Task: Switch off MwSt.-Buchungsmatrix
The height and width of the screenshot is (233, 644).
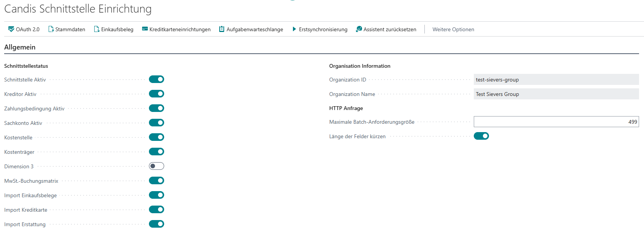Action: pyautogui.click(x=156, y=180)
